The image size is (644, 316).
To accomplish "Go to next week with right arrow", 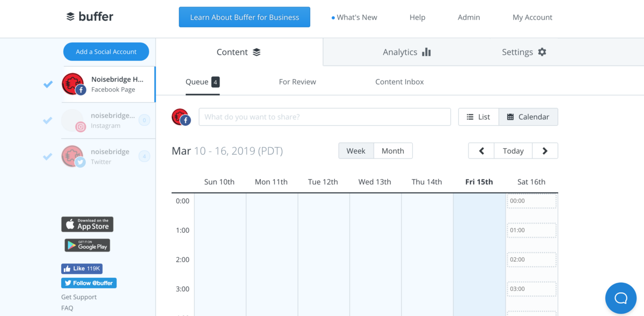I will pyautogui.click(x=545, y=151).
